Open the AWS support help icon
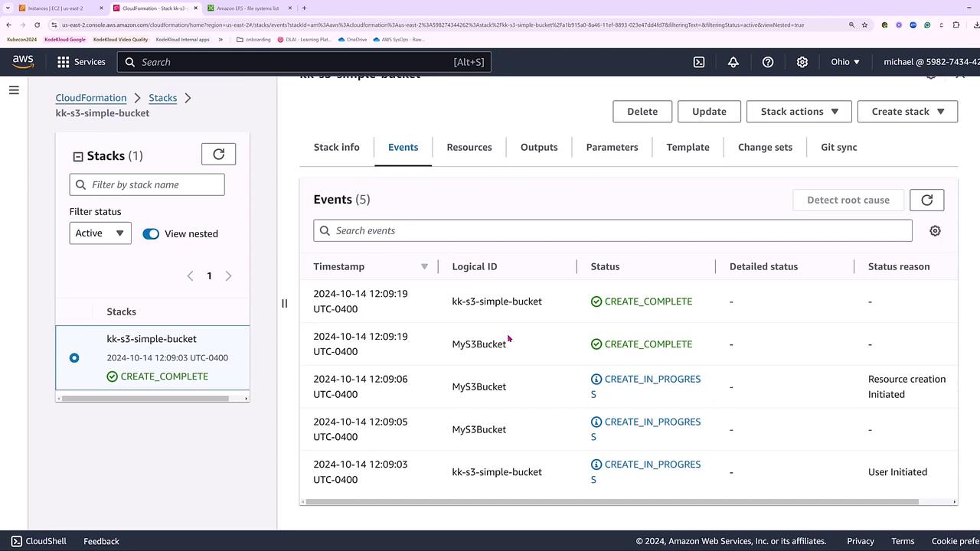Viewport: 980px width, 551px height. (768, 62)
